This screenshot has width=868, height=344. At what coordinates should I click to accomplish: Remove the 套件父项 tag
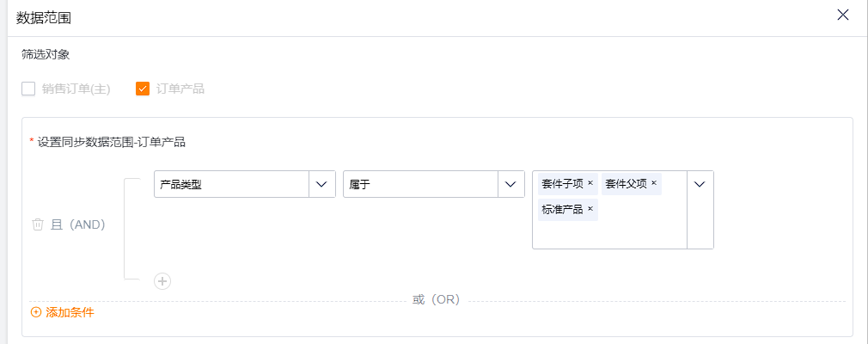(x=654, y=183)
